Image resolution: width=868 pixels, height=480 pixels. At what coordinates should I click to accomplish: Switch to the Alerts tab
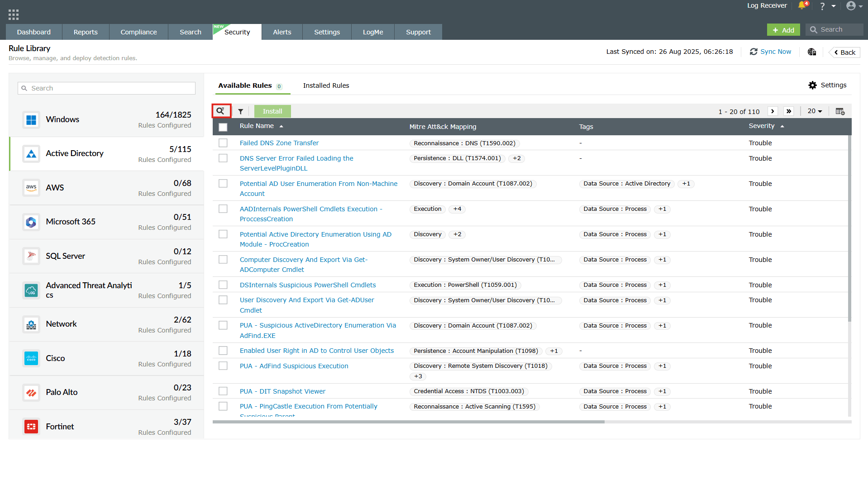[282, 32]
